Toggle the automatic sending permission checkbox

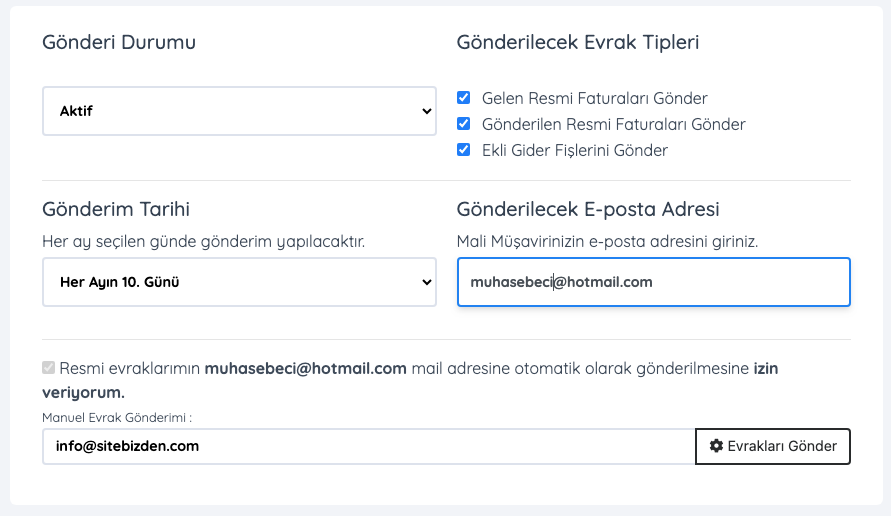(x=48, y=368)
